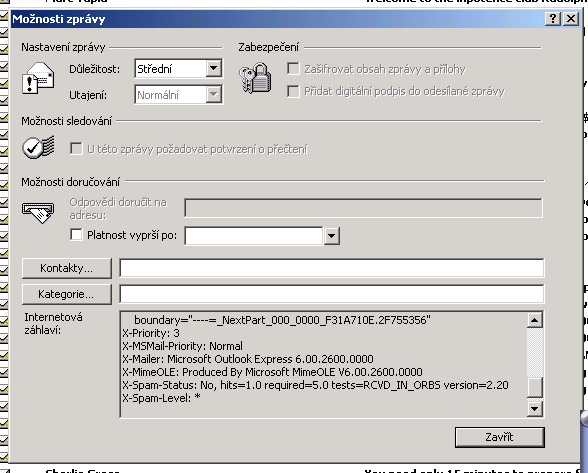The height and width of the screenshot is (473, 588).
Task: Click scrollbar down arrow in Internet headers box
Action: click(534, 408)
